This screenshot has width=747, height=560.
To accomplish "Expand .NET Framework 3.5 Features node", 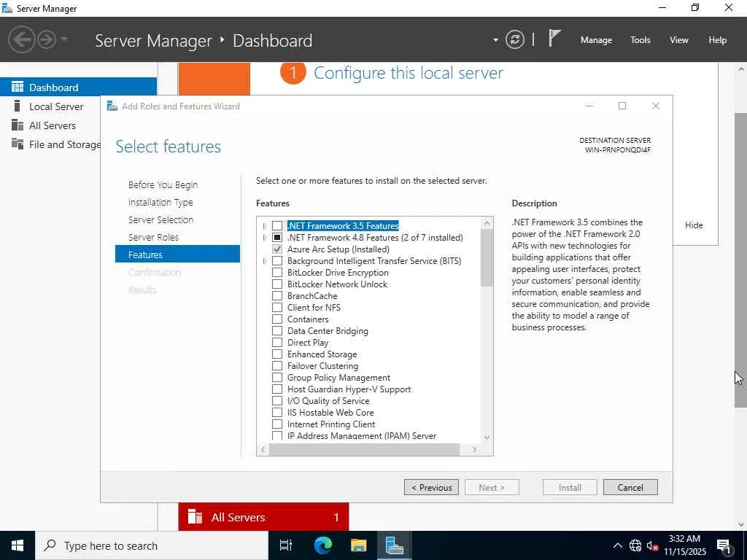I will point(264,226).
